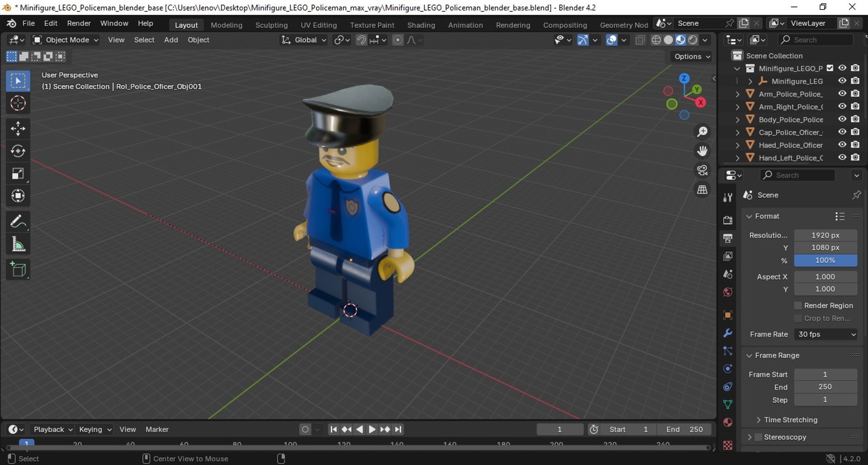Open the Playback dropdown in timeline
This screenshot has width=868, height=465.
53,429
